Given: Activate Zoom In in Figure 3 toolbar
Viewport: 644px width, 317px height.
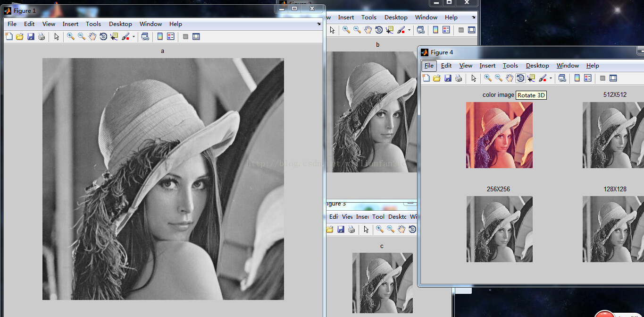Looking at the screenshot, I should click(x=379, y=229).
